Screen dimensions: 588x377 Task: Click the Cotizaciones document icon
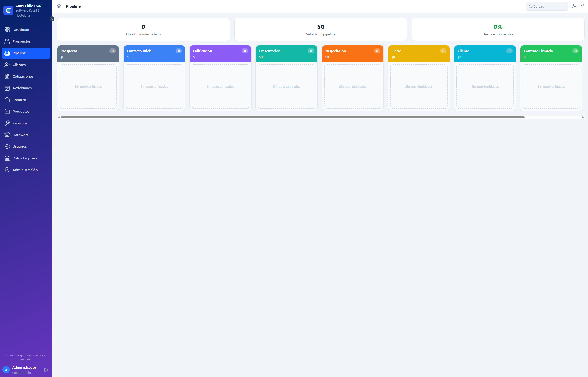point(7,76)
